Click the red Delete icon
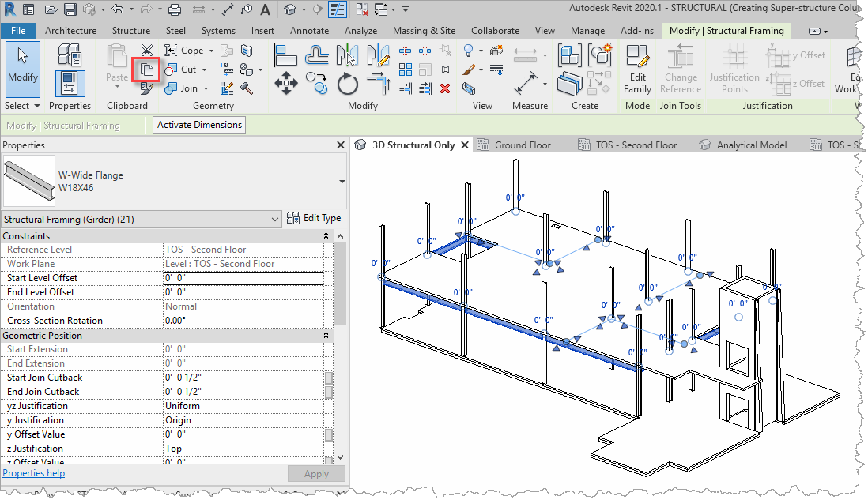 (445, 88)
